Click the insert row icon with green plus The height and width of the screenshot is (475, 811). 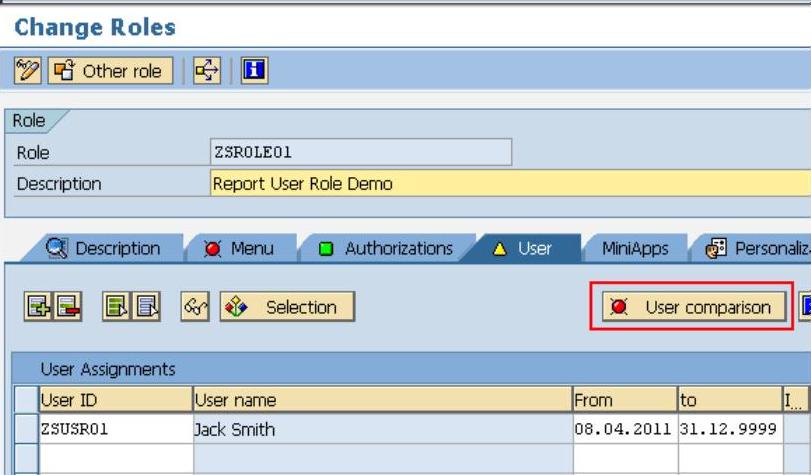tap(38, 307)
